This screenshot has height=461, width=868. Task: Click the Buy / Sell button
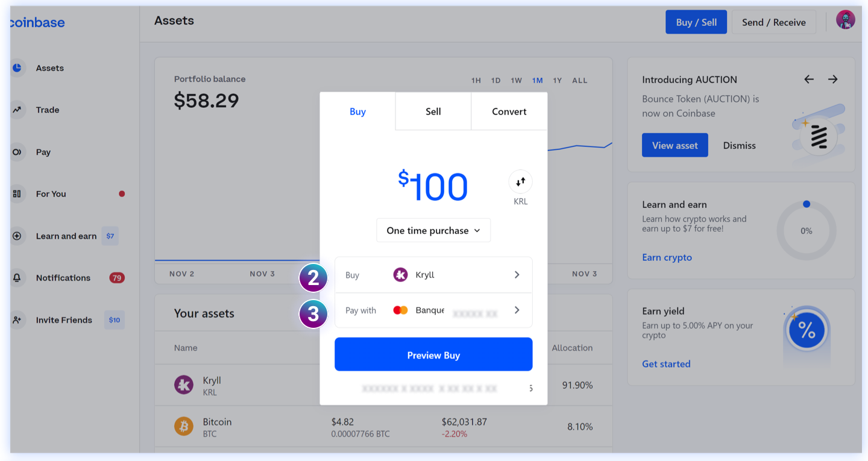pyautogui.click(x=696, y=22)
